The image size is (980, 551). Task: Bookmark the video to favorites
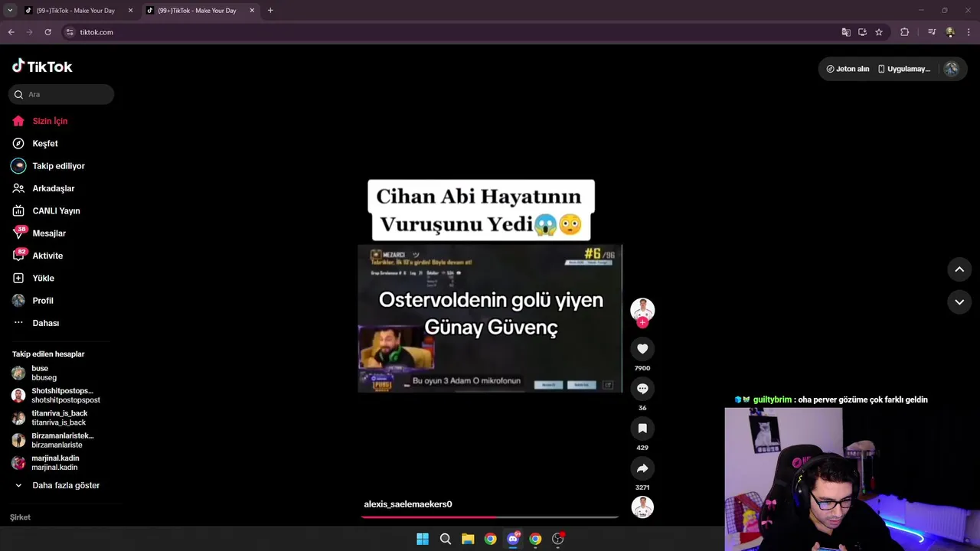tap(642, 429)
